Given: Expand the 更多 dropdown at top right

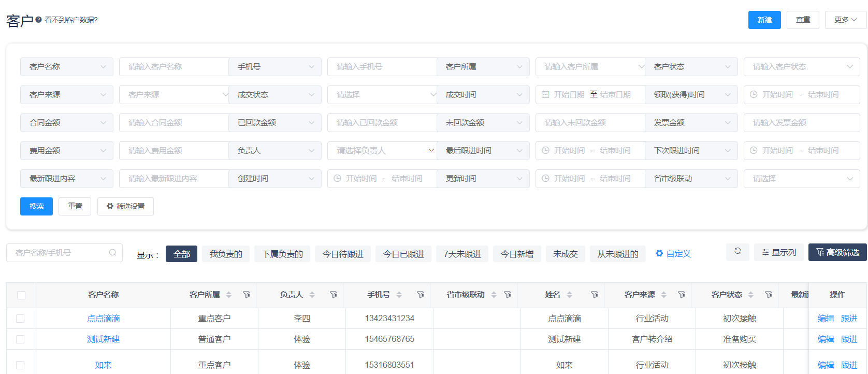Looking at the screenshot, I should (x=845, y=20).
